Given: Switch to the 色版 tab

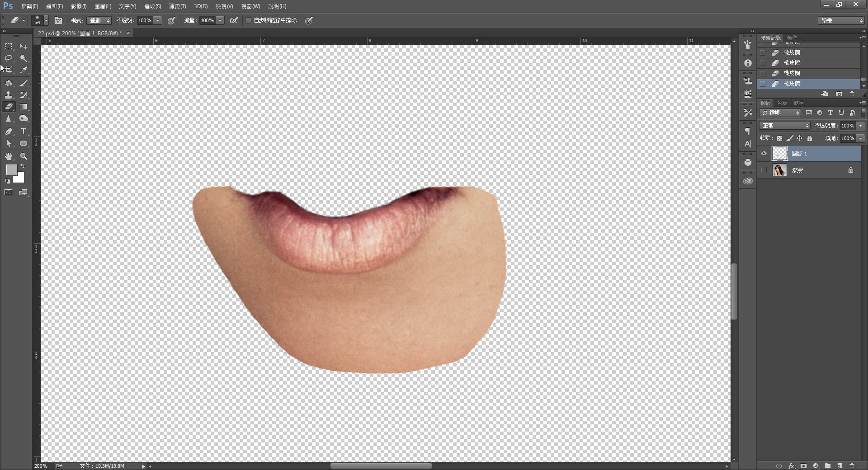Looking at the screenshot, I should pos(782,103).
